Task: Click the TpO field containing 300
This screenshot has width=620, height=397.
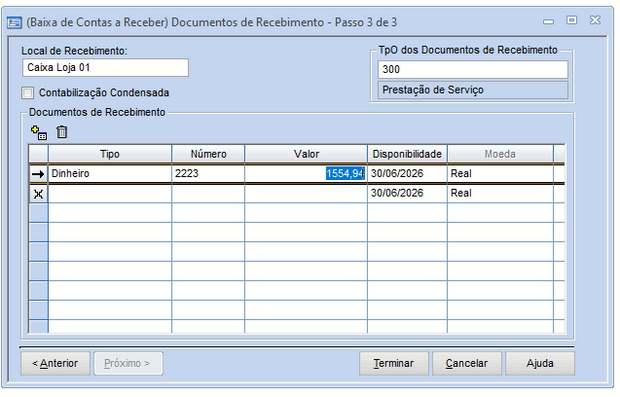Action: 473,70
